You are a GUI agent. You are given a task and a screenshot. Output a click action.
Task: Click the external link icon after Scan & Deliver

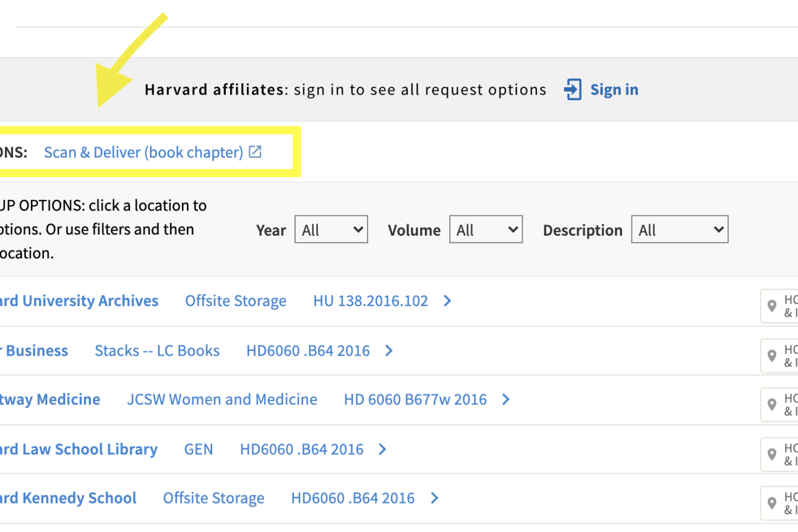click(255, 152)
